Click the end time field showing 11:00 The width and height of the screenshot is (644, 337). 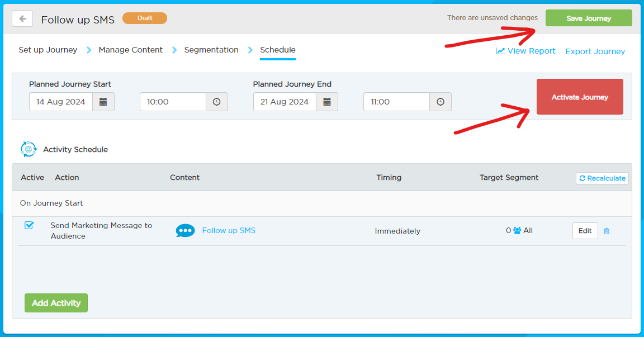(x=397, y=102)
